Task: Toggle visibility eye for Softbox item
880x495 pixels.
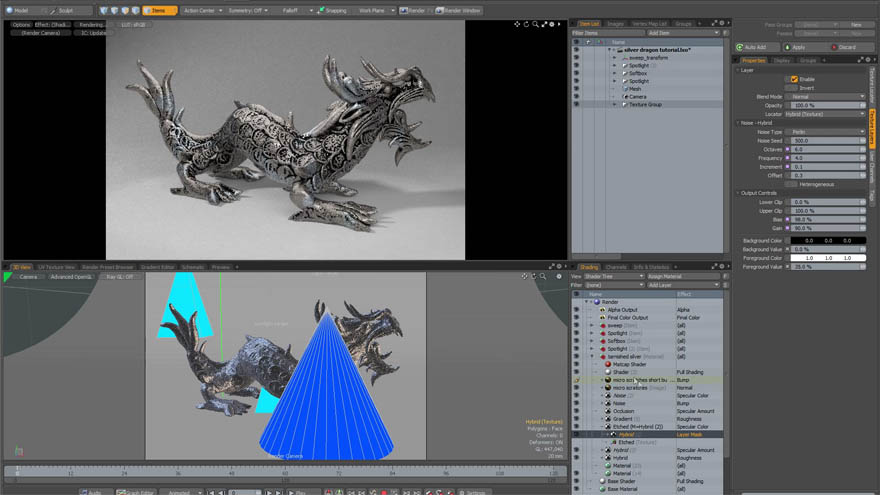Action: click(x=576, y=73)
